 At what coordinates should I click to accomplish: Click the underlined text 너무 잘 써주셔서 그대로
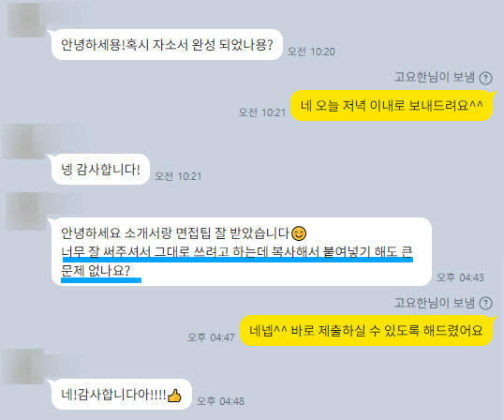126,252
